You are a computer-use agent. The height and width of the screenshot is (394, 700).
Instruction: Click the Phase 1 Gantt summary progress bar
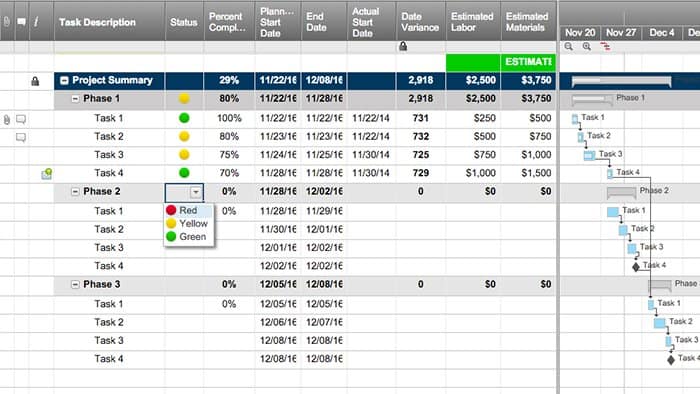coord(592,99)
